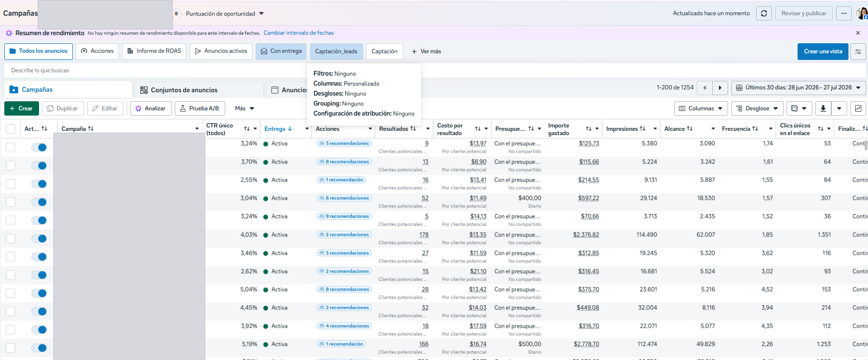This screenshot has height=360, width=868.
Task: Close the Resumen de rendimiento banner
Action: pyautogui.click(x=858, y=33)
